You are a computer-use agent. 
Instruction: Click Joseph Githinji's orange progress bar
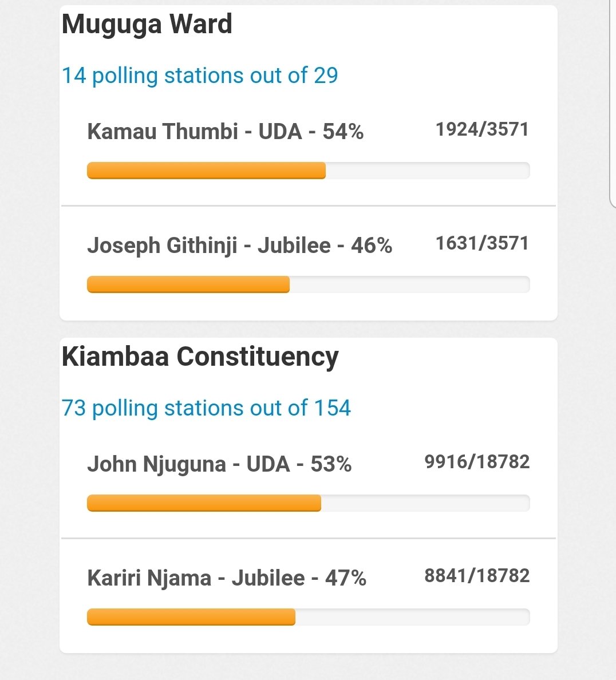[188, 284]
